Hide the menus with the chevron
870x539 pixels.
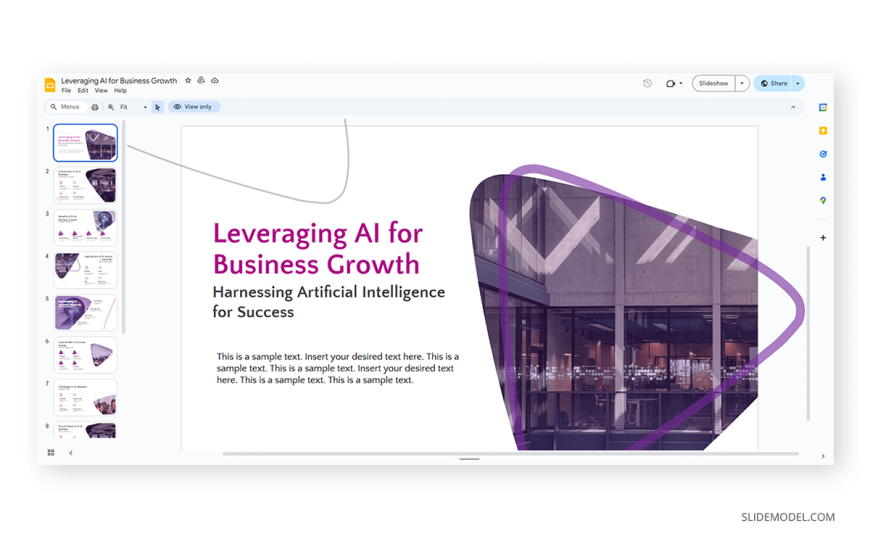[x=793, y=107]
